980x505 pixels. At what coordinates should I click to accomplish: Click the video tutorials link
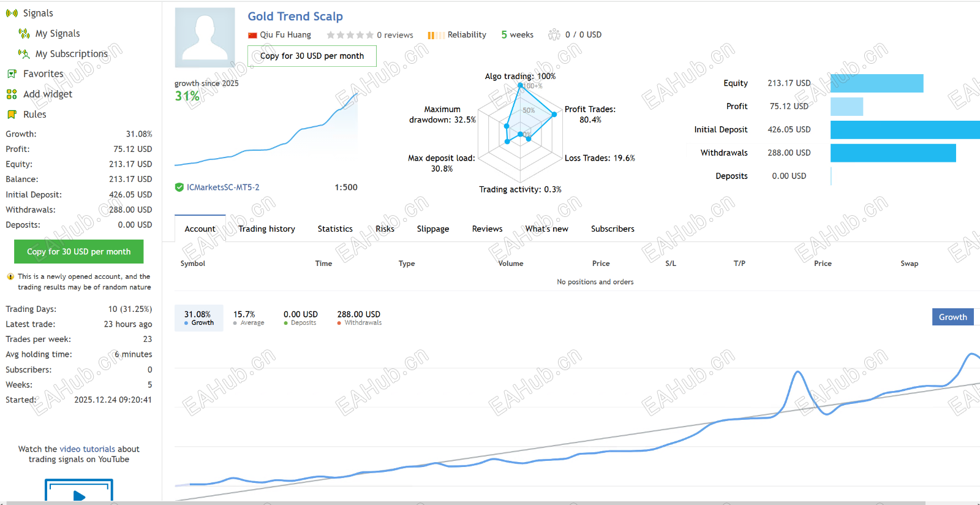(87, 449)
